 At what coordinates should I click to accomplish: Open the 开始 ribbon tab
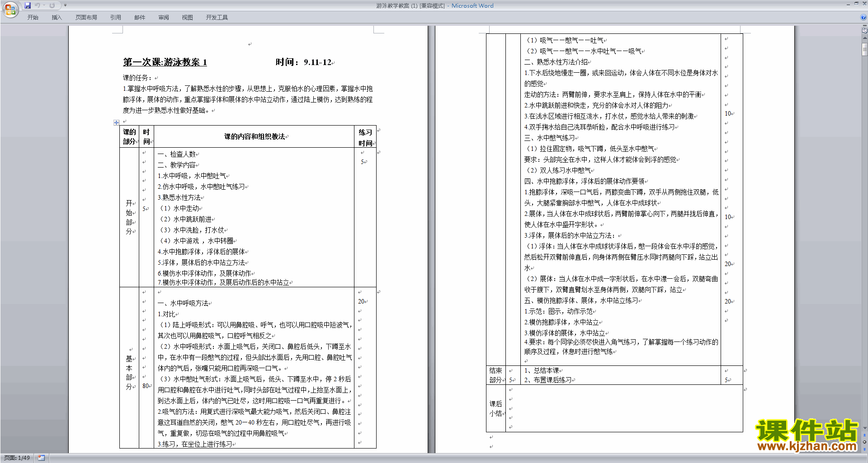(x=33, y=18)
